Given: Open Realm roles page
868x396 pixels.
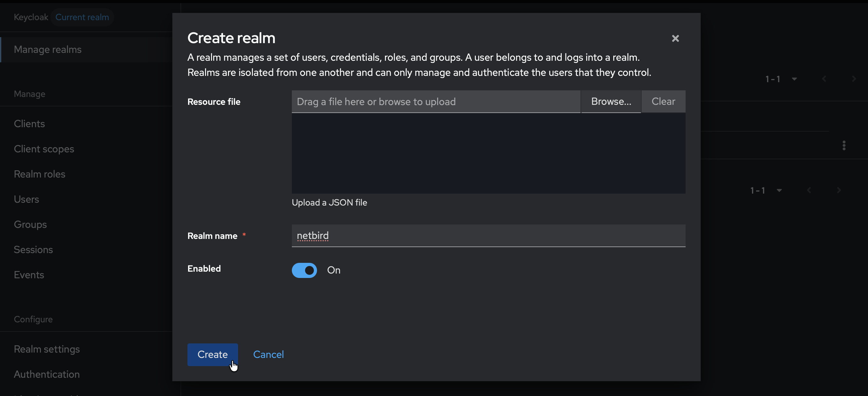Looking at the screenshot, I should pyautogui.click(x=39, y=174).
